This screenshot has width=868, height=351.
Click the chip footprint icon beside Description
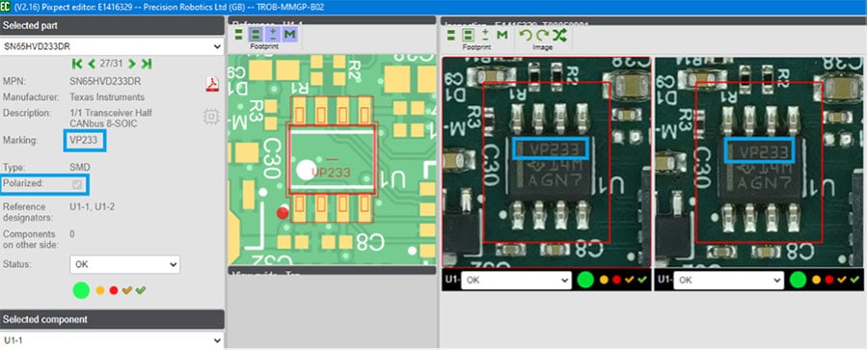(211, 117)
